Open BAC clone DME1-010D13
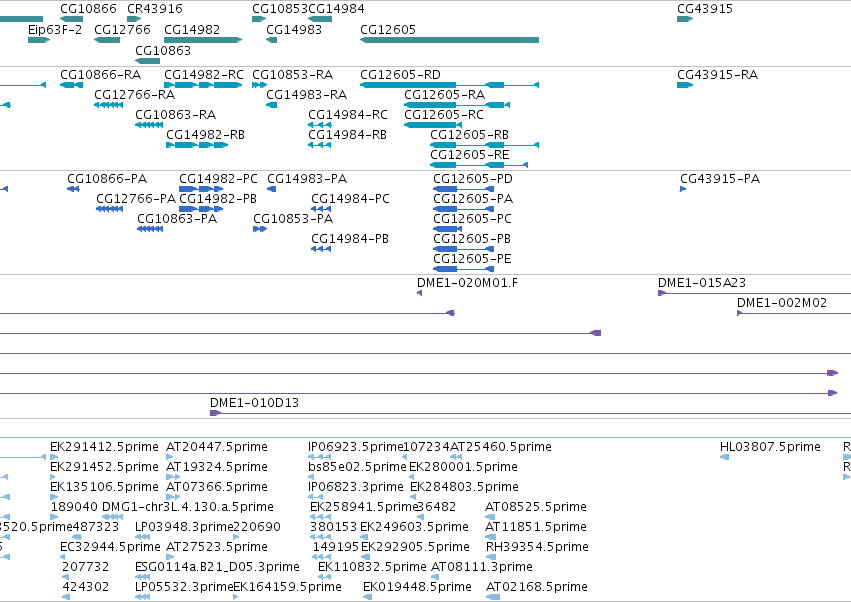The height and width of the screenshot is (602, 851). (x=254, y=403)
